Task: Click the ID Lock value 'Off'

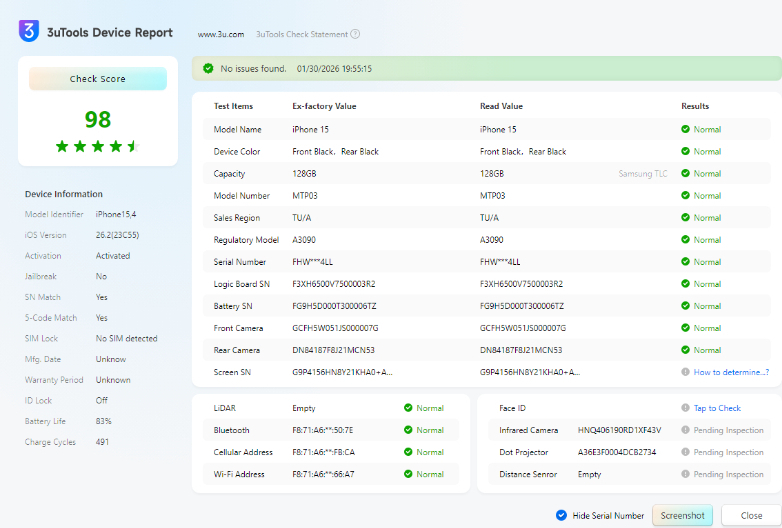Action: (x=102, y=400)
